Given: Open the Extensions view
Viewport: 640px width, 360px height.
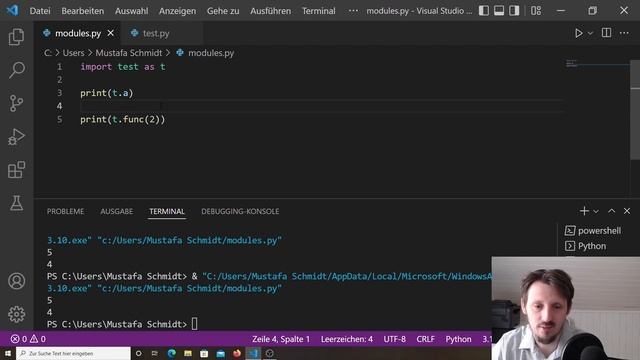Looking at the screenshot, I should tap(16, 170).
